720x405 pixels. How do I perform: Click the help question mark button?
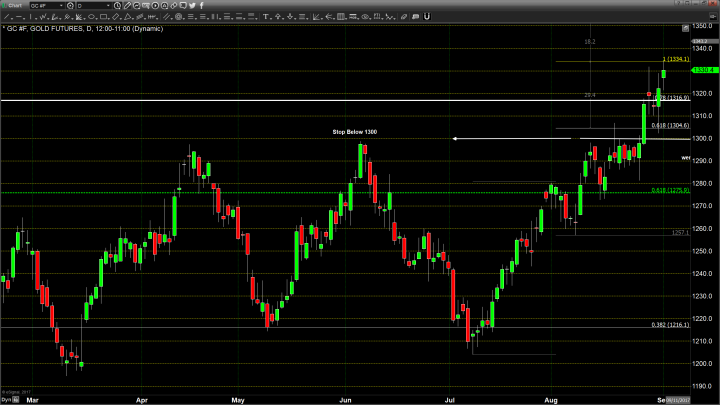tap(678, 3)
